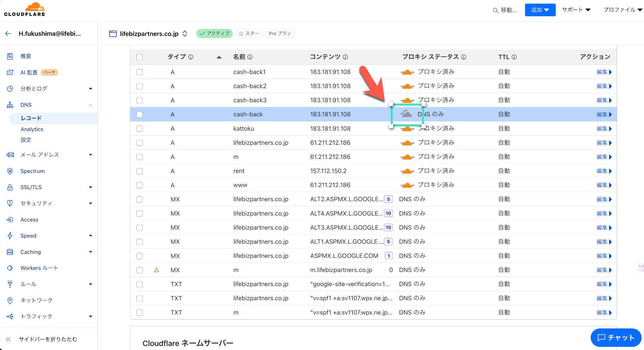Viewport: 644px width, 350px height.
Task: Click 編集 for the kattoku record
Action: pos(604,129)
